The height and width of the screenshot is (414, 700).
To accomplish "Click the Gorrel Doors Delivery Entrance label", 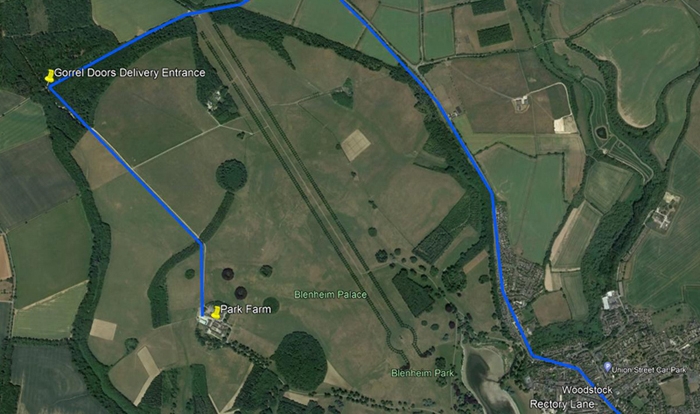I will point(130,73).
